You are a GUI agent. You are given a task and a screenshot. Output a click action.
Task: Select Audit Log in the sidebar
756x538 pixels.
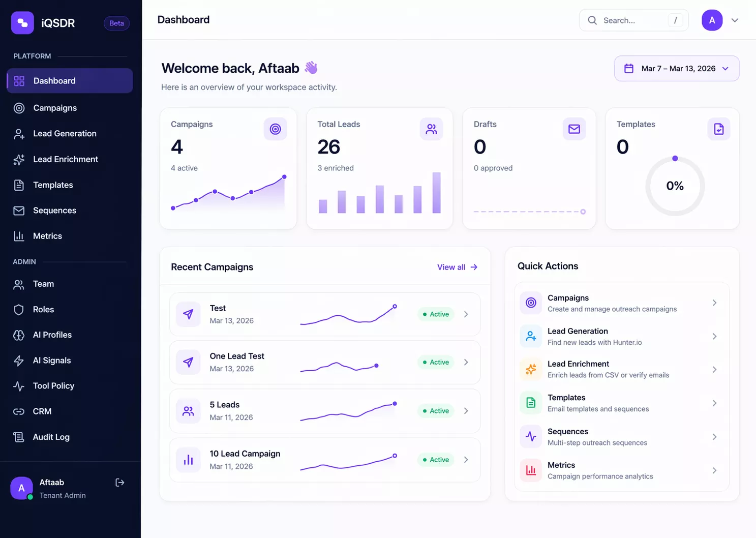[70, 437]
